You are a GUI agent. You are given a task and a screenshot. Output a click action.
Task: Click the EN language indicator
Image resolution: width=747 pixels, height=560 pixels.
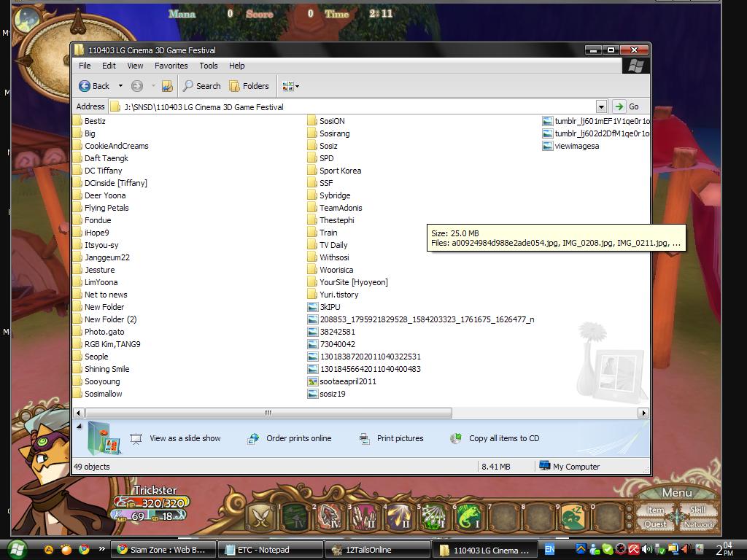point(549,550)
